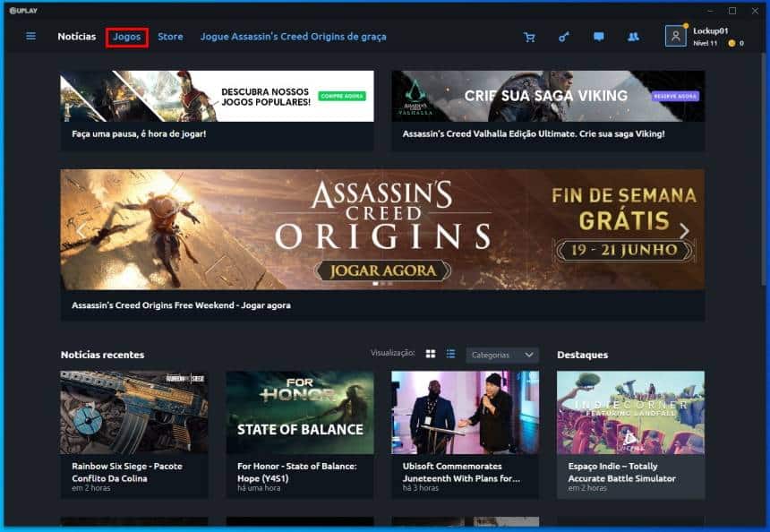This screenshot has width=770, height=532.
Task: Open the Categorias dropdown
Action: point(502,355)
